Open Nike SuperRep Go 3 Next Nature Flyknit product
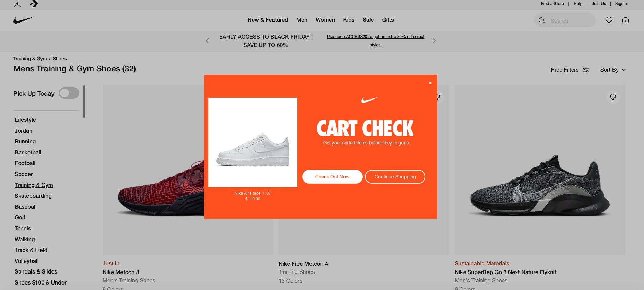Viewport: 644px width, 290px height. point(505,272)
